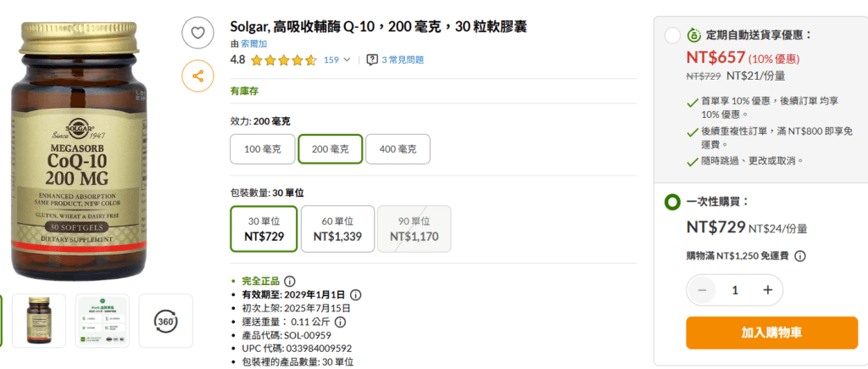Open share options with orange share icon
868x369 pixels.
tap(198, 75)
